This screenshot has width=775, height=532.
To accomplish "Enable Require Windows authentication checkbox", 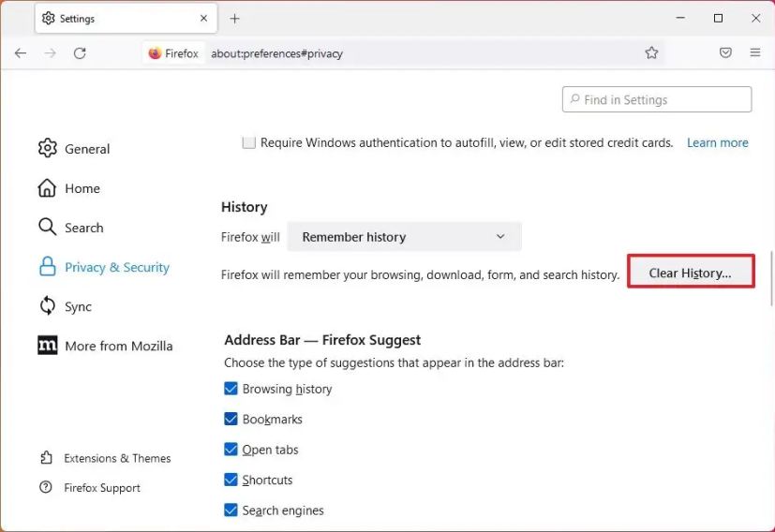I will click(x=248, y=142).
